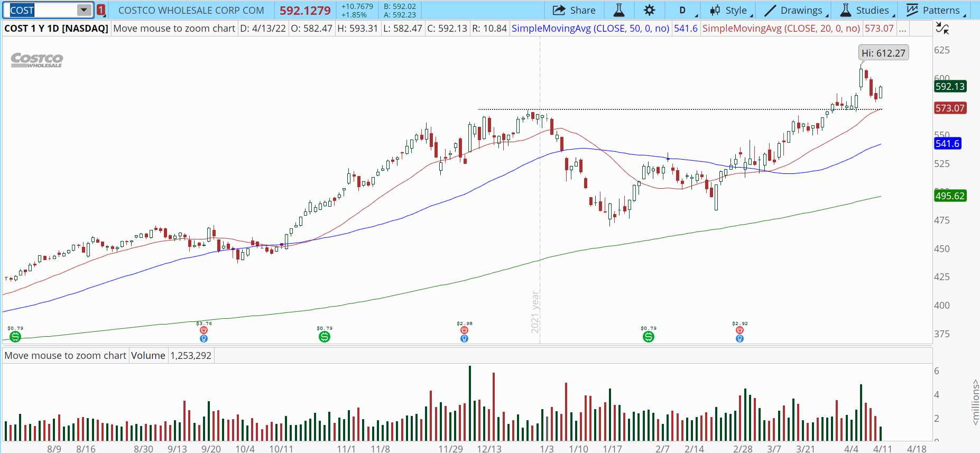
Task: Click the dividend icon between 10/11 and 11/1
Action: coord(325,337)
